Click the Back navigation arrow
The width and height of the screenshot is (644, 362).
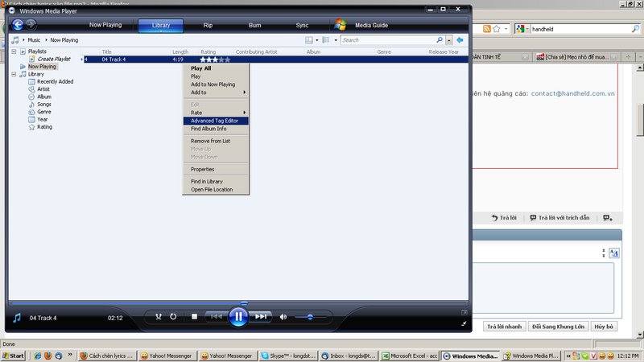click(18, 25)
